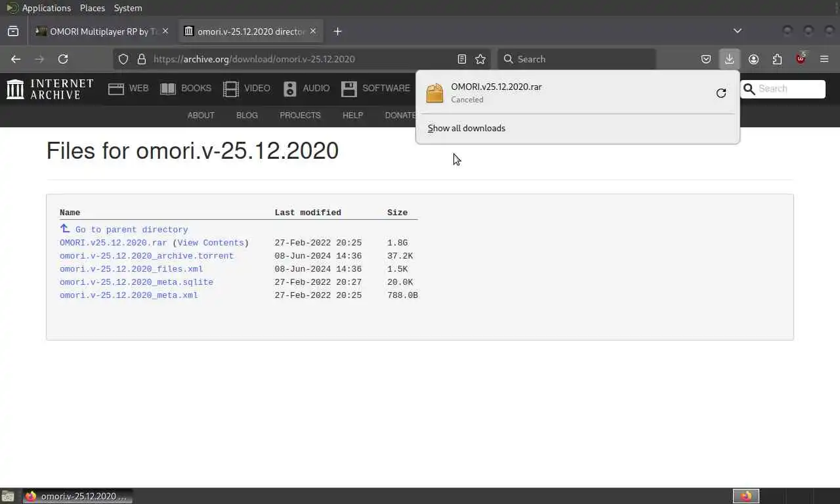Open uBlock Origin extension icon

tap(801, 59)
